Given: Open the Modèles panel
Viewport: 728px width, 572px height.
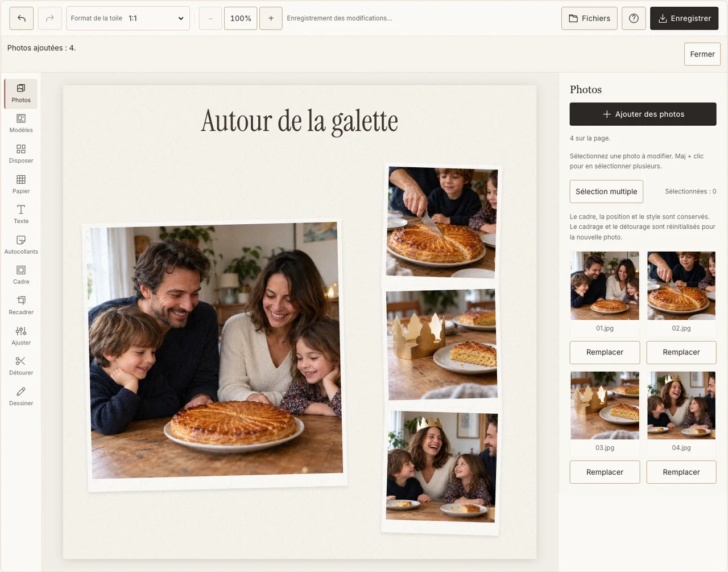Looking at the screenshot, I should (21, 124).
